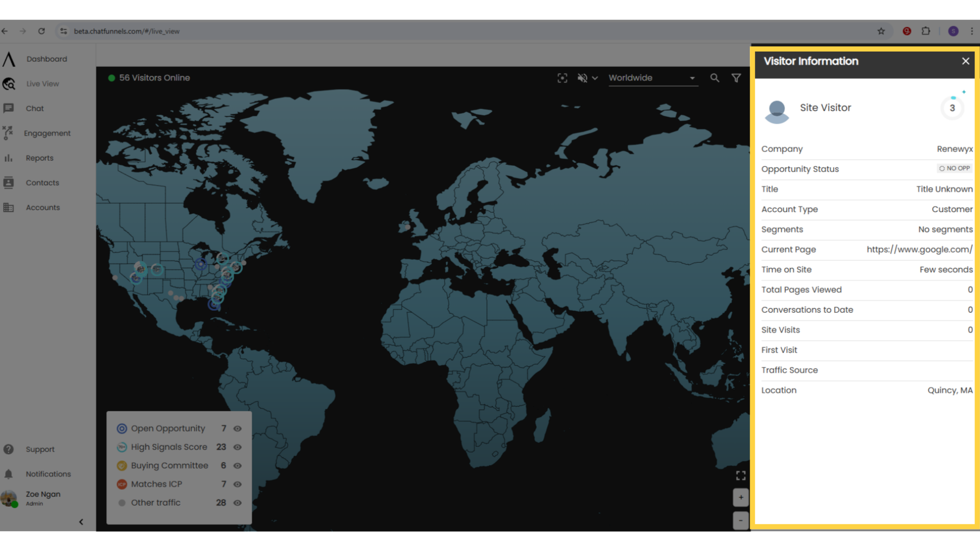
Task: Expand the sound notification options chevron
Action: [x=595, y=78]
